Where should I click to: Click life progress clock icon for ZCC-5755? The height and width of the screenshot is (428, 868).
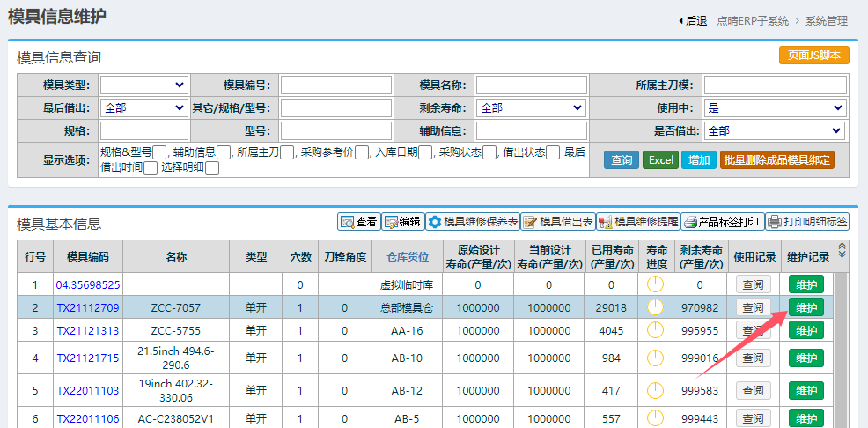point(655,330)
